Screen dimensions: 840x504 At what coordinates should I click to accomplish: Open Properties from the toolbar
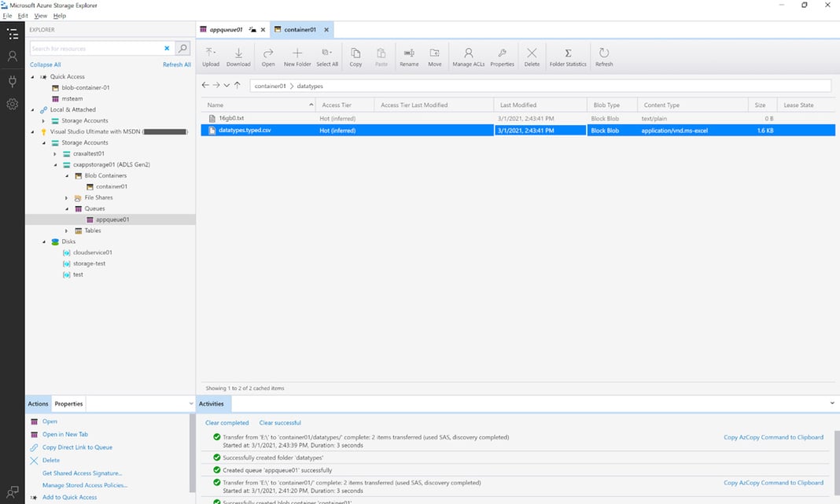point(501,54)
